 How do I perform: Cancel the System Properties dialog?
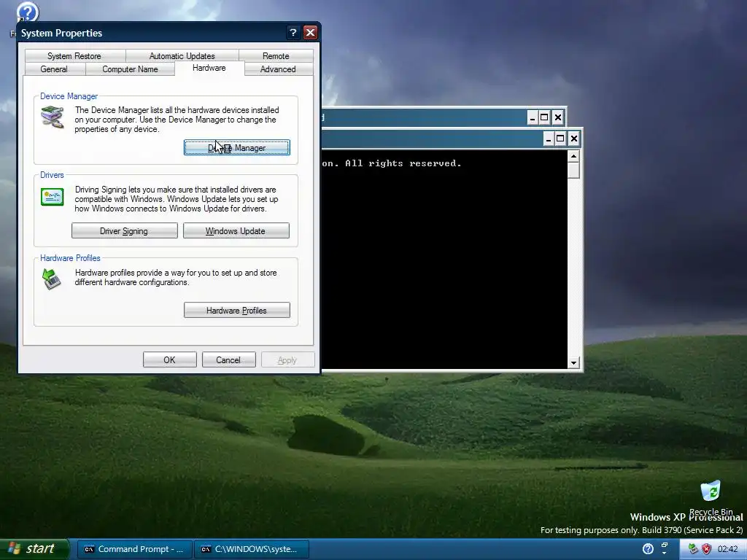point(228,360)
